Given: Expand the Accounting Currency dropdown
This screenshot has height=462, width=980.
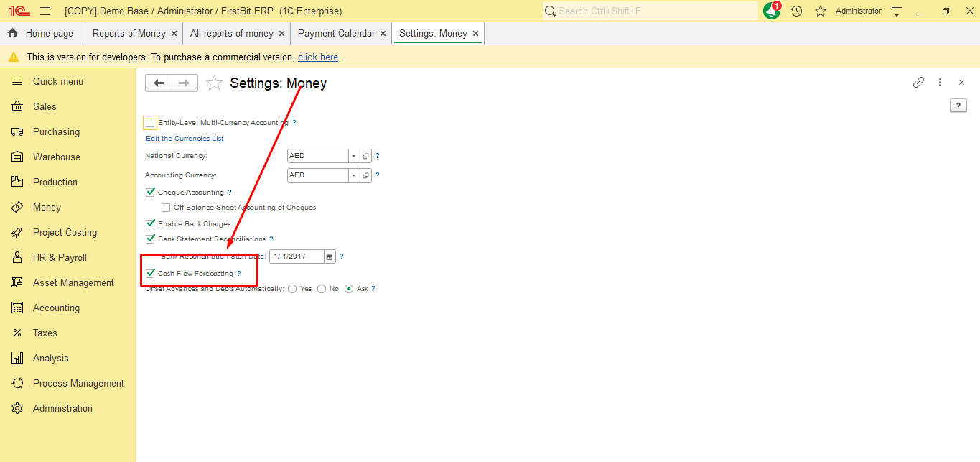Looking at the screenshot, I should pos(353,175).
